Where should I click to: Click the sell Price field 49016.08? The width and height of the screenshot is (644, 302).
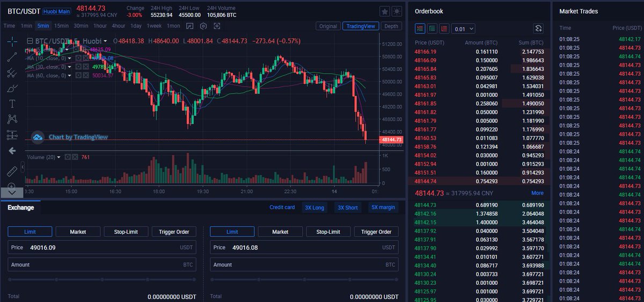click(304, 248)
